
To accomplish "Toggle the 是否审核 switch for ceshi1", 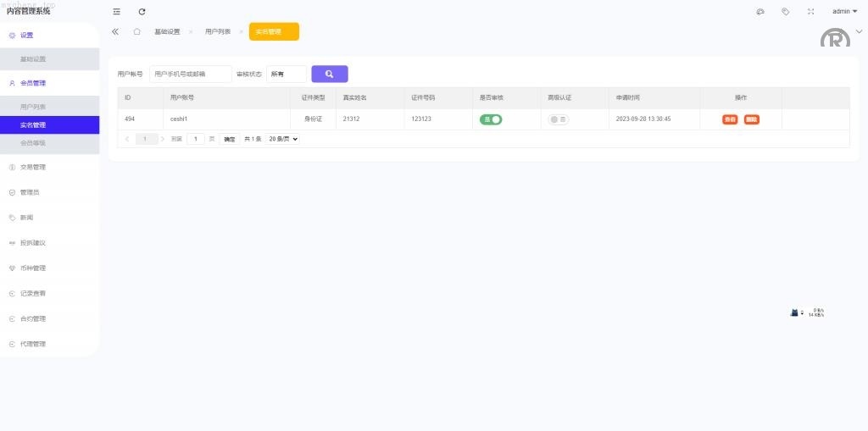I will click(491, 119).
